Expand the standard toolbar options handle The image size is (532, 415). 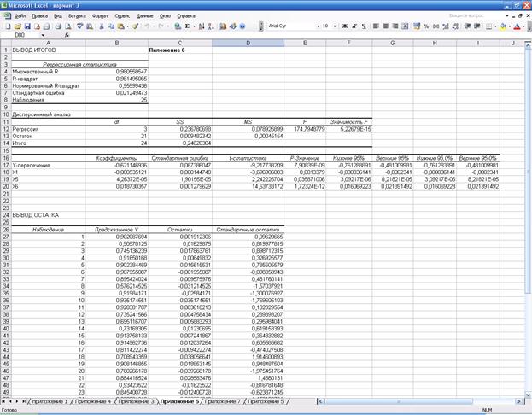click(x=261, y=26)
